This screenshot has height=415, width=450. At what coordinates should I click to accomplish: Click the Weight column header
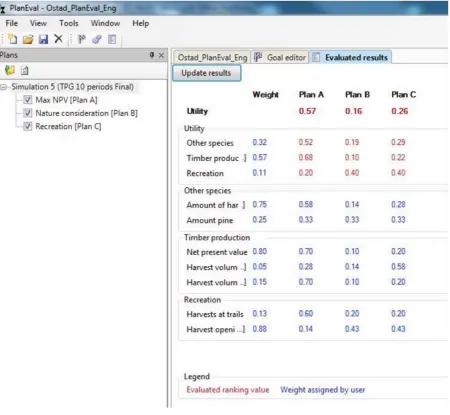[265, 95]
